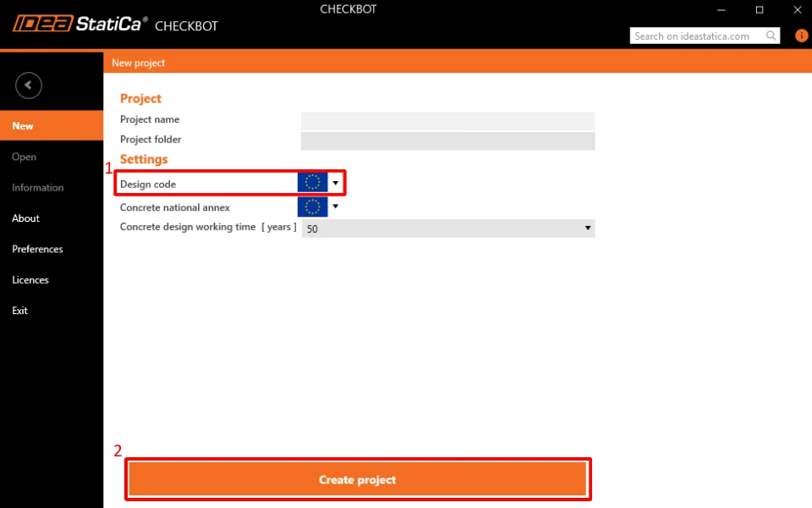Expand the Concrete national annex dropdown arrow

click(336, 207)
